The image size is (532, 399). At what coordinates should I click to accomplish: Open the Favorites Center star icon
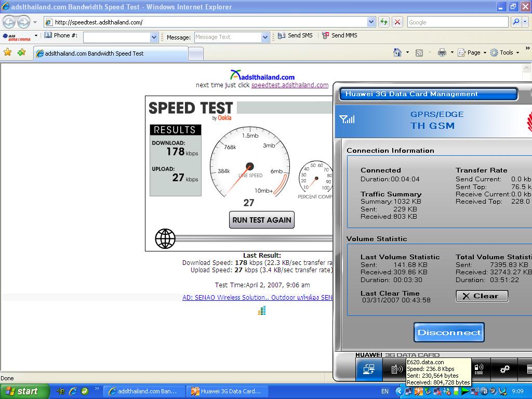(7, 52)
